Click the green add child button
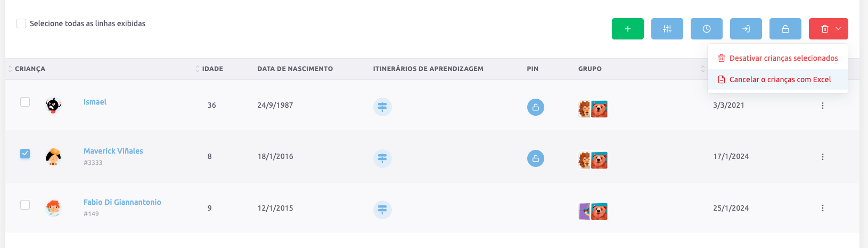 pos(627,29)
